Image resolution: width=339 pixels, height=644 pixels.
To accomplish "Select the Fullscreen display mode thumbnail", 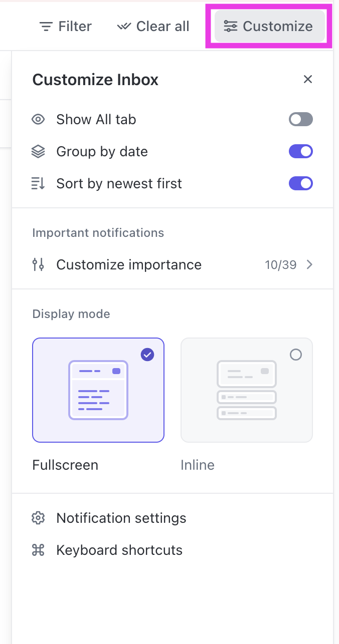I will [x=98, y=390].
